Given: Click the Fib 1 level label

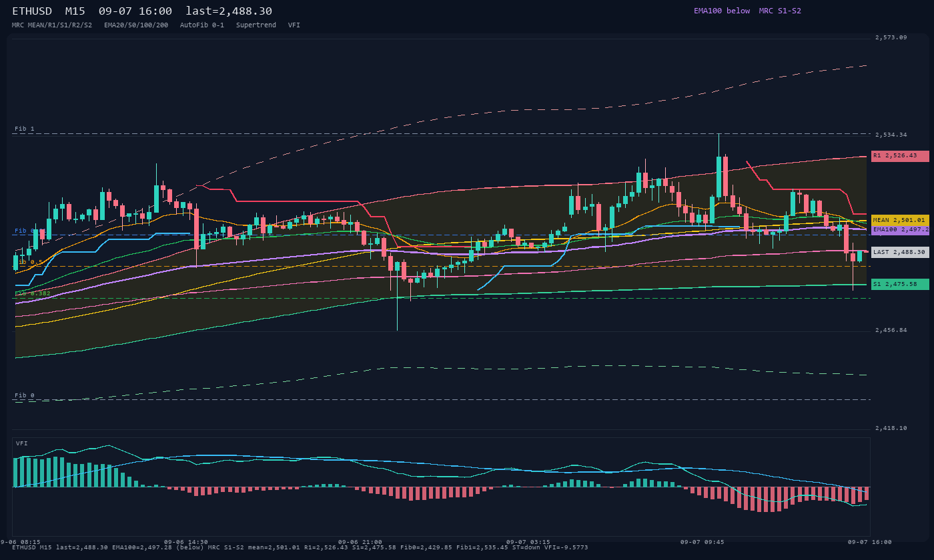Looking at the screenshot, I should coord(25,129).
